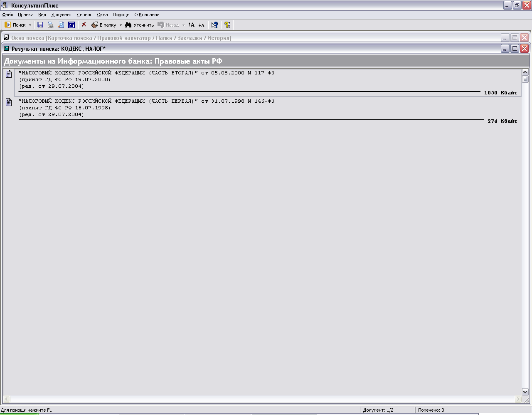Click the 1050 Кбайт size text
Screen dimensions: 532x415
pos(500,93)
